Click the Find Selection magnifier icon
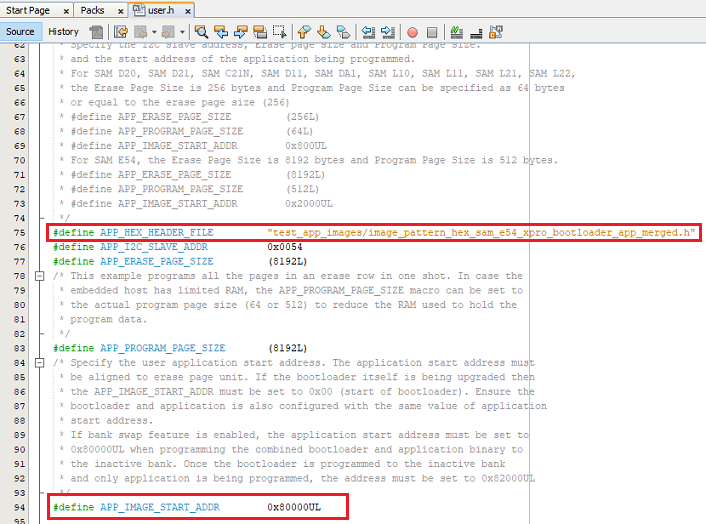Image resolution: width=706 pixels, height=524 pixels. [x=201, y=32]
